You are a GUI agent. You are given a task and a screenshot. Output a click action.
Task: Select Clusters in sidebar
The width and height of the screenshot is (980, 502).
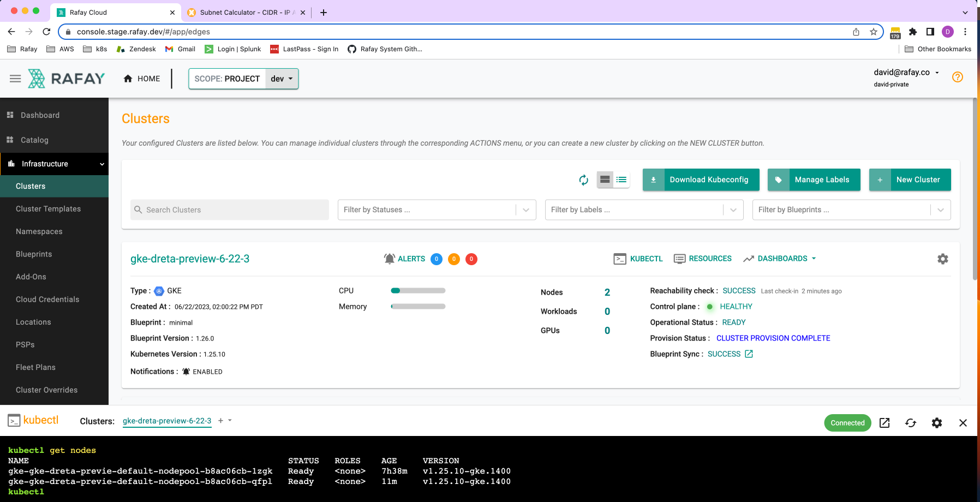pos(54,186)
